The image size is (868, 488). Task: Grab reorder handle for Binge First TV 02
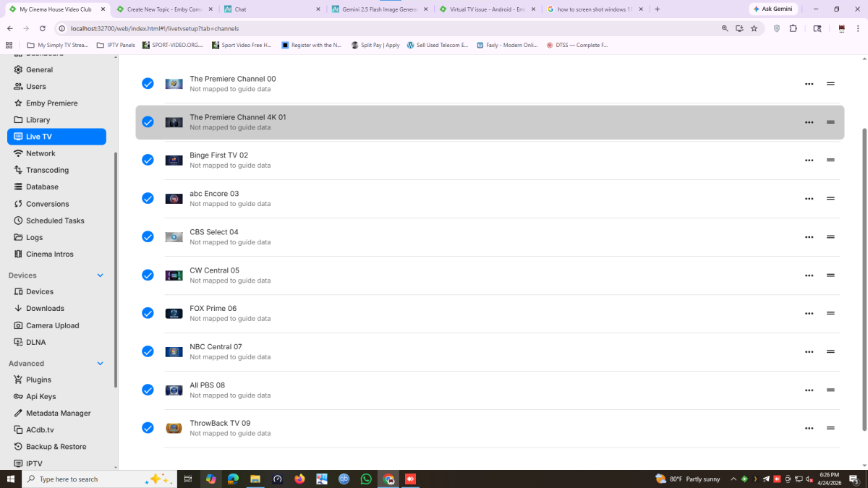coord(830,160)
